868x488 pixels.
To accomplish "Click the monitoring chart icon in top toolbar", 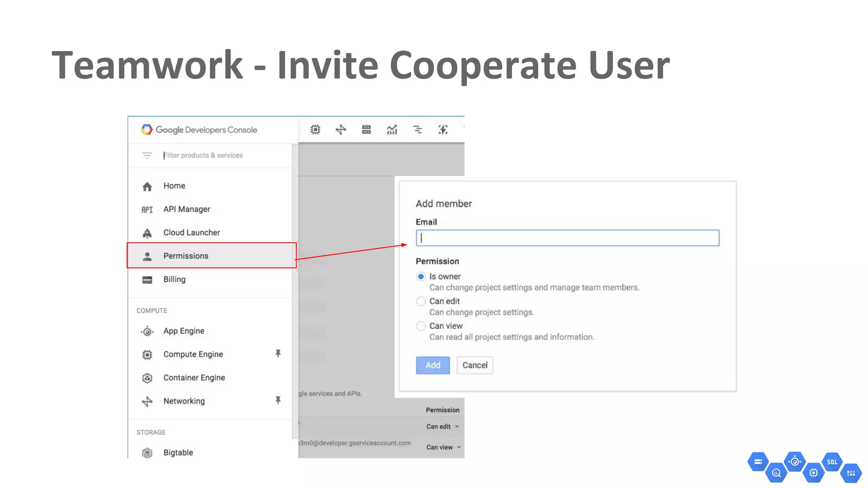I will [x=392, y=130].
